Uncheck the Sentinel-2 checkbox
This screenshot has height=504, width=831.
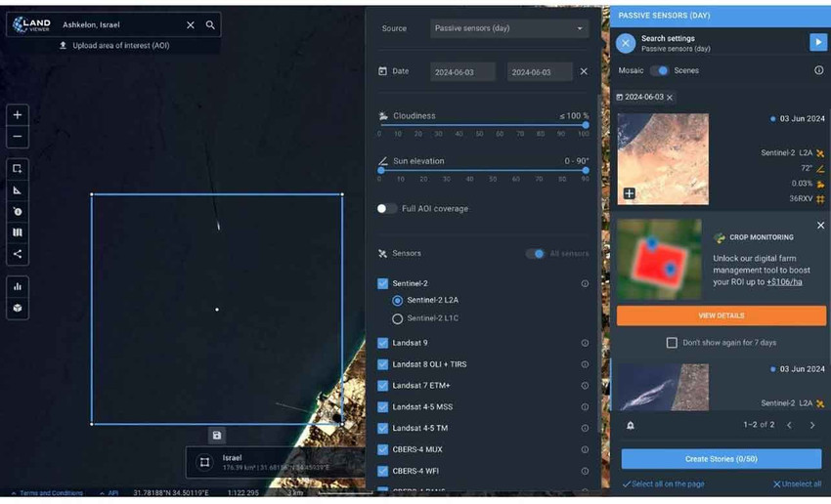(382, 284)
